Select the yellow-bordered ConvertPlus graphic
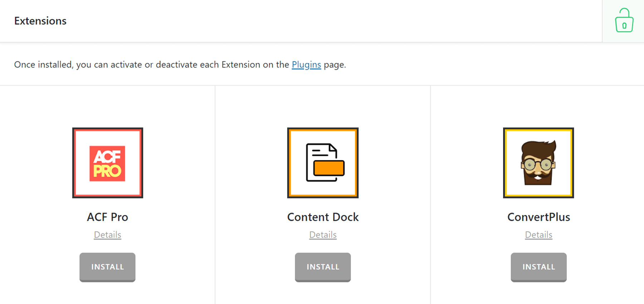The height and width of the screenshot is (304, 644). [538, 163]
